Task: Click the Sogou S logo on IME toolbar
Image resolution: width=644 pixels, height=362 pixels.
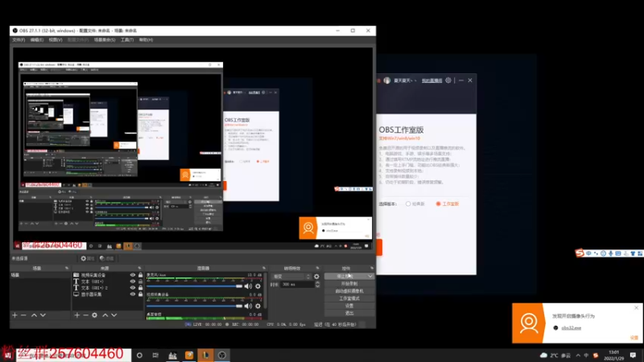Action: (x=580, y=253)
